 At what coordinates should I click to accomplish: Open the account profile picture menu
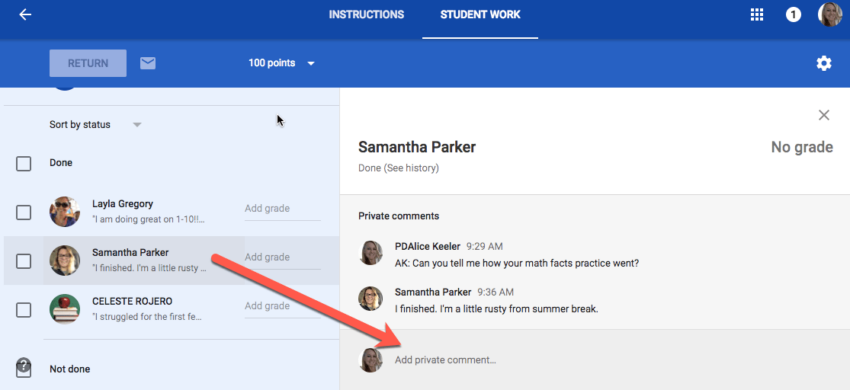pos(830,14)
